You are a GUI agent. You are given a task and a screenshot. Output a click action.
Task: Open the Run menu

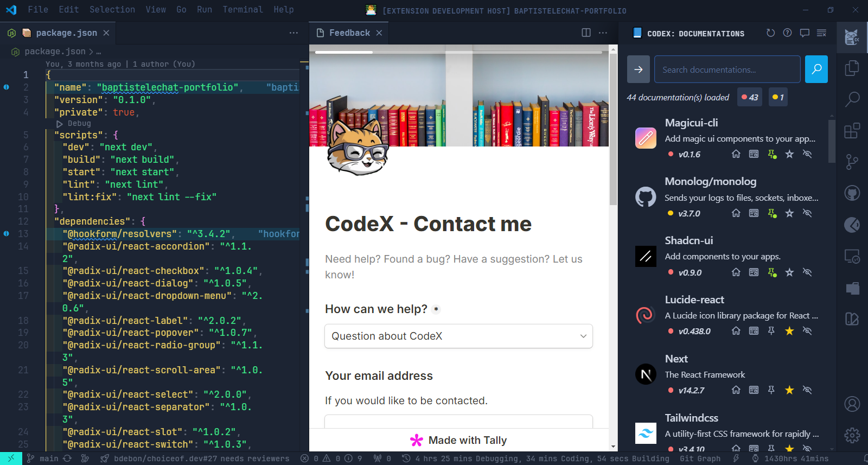205,9
